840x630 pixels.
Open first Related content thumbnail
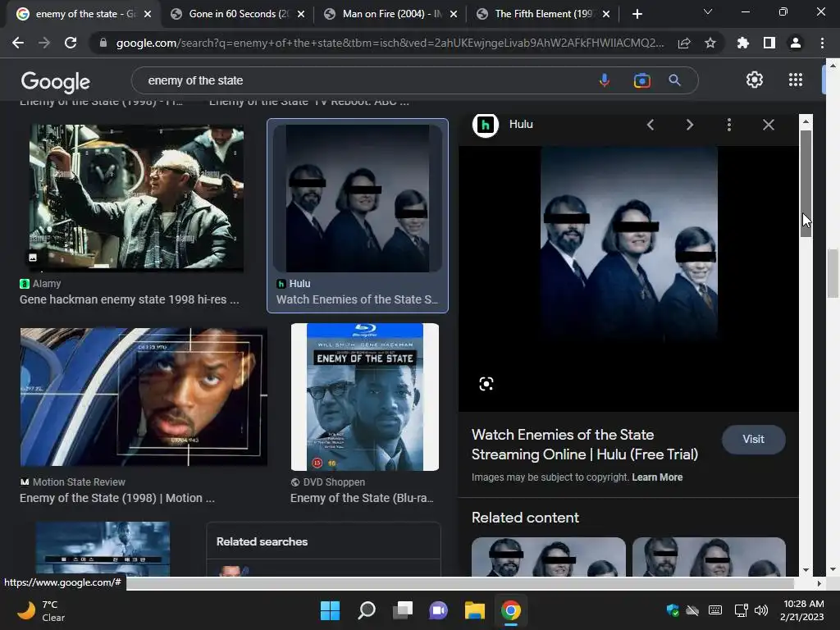click(x=548, y=557)
